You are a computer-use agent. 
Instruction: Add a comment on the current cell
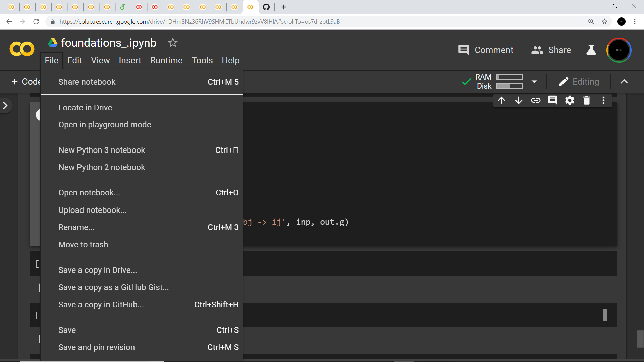[x=553, y=100]
